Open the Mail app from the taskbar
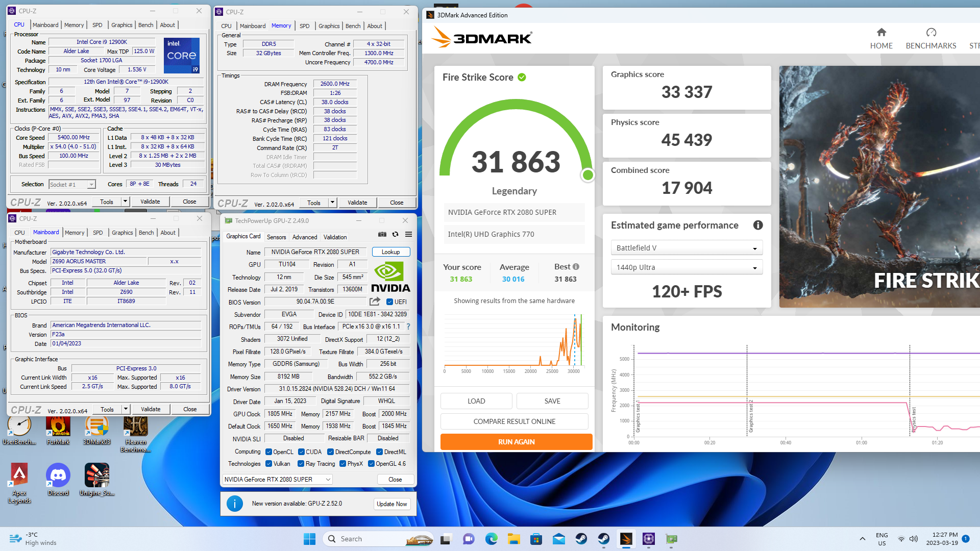The image size is (980, 551). tap(559, 539)
